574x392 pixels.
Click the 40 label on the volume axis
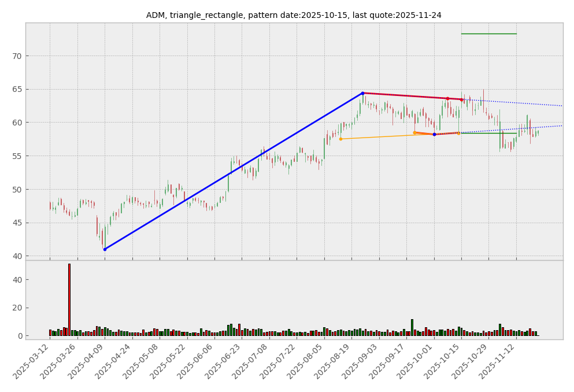(16, 280)
